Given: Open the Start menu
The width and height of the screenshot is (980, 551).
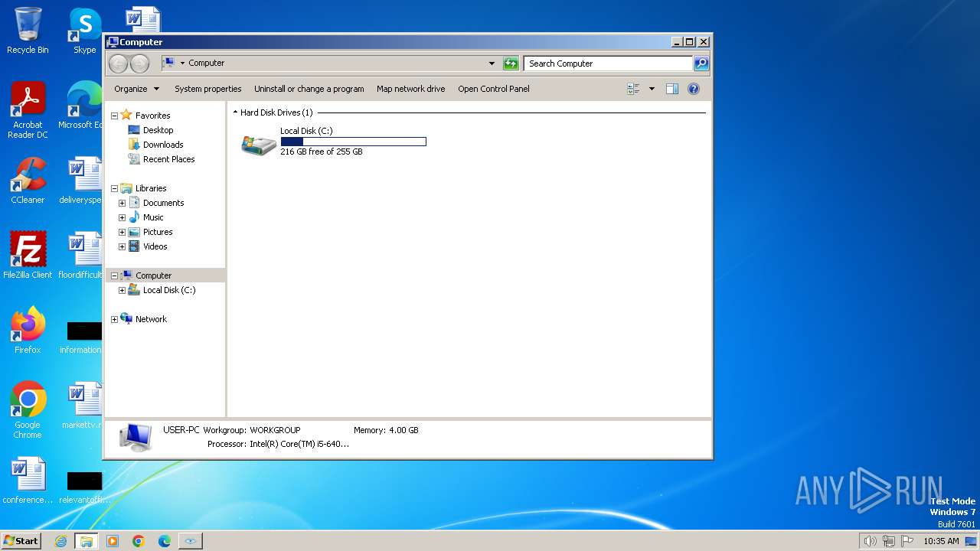Looking at the screenshot, I should tap(21, 541).
